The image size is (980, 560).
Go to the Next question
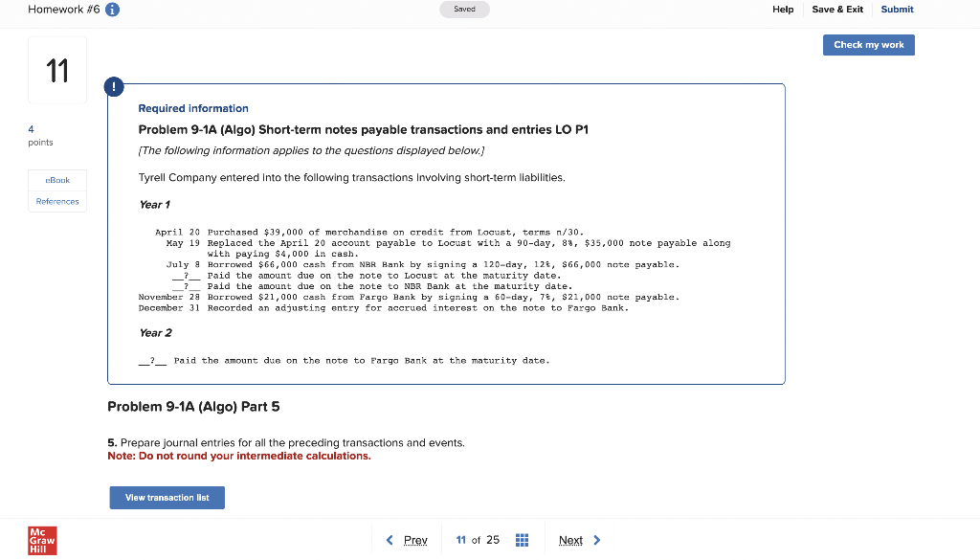(570, 540)
